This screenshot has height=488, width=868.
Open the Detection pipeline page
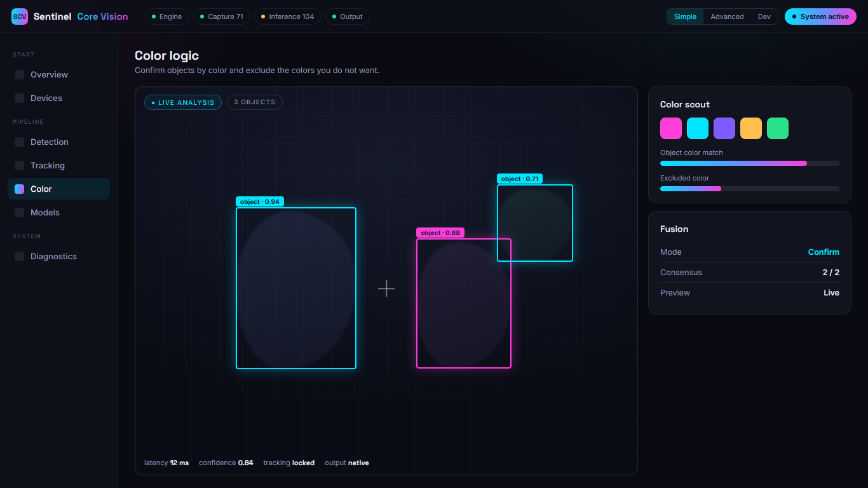tap(58, 142)
